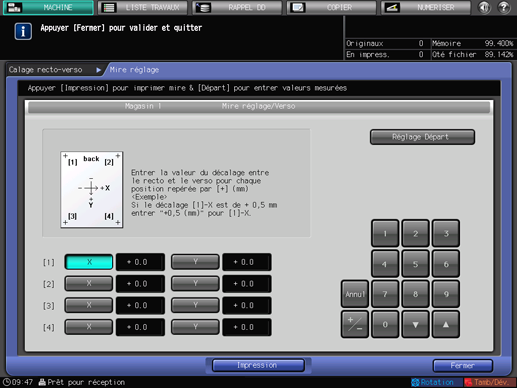This screenshot has width=517, height=388.
Task: Click the up arrow key
Action: tap(446, 324)
